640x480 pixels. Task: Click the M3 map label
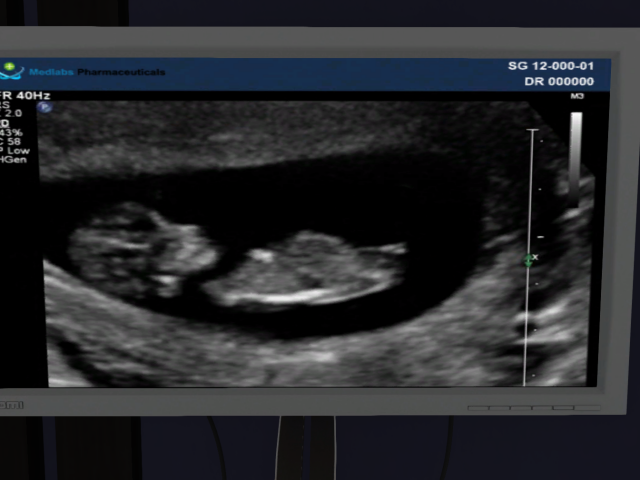point(577,97)
